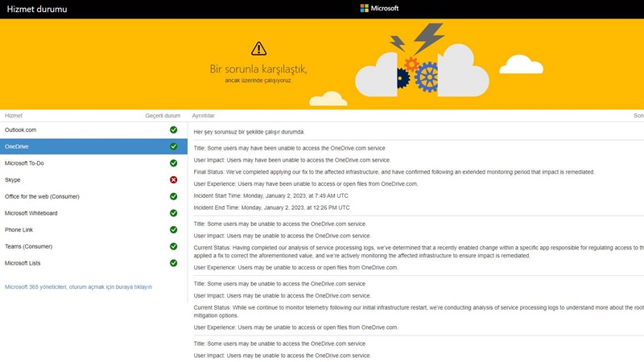The width and height of the screenshot is (644, 362).
Task: Click the Hizmet durumu page title
Action: click(x=37, y=9)
